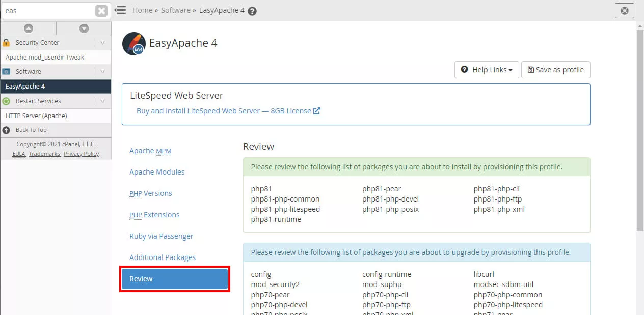Click the php70-php-litespeed package name
Screen dimensions: 644x315
[x=508, y=305]
